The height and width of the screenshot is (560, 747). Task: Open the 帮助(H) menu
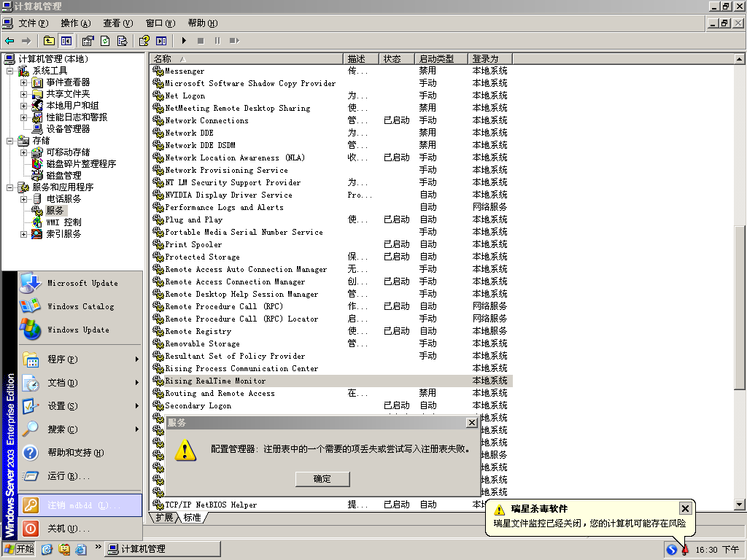coord(203,23)
